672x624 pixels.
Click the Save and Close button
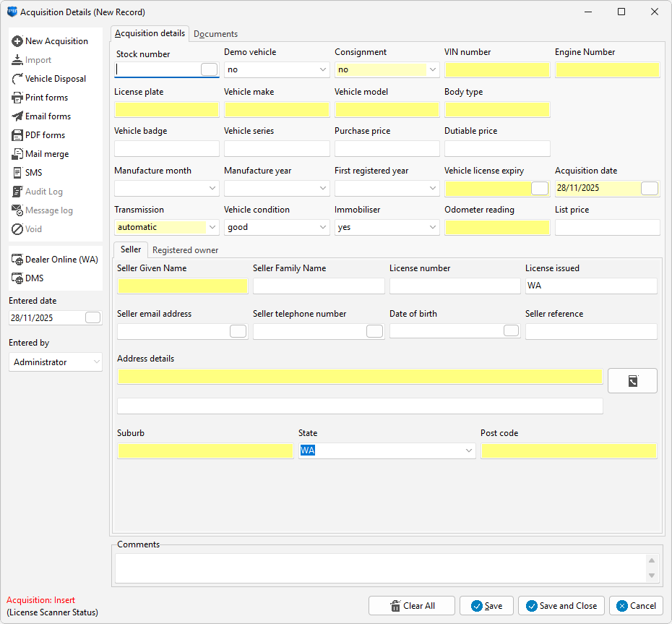(561, 606)
